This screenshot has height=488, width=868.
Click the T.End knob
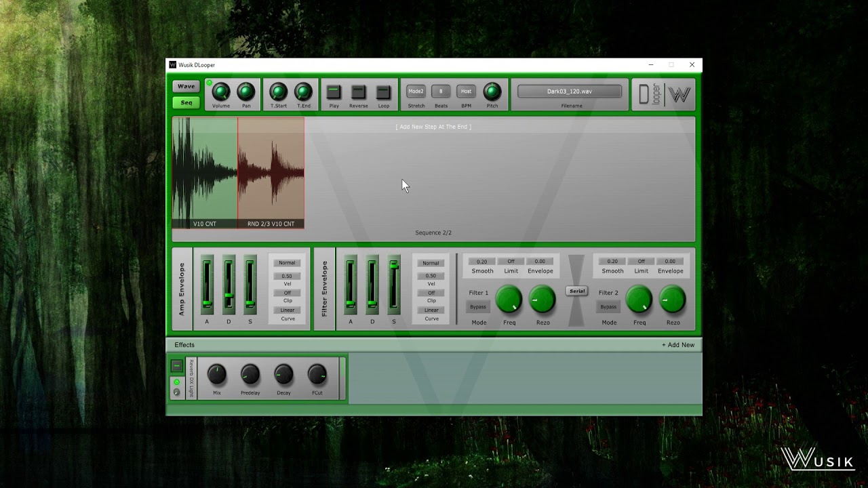click(304, 91)
